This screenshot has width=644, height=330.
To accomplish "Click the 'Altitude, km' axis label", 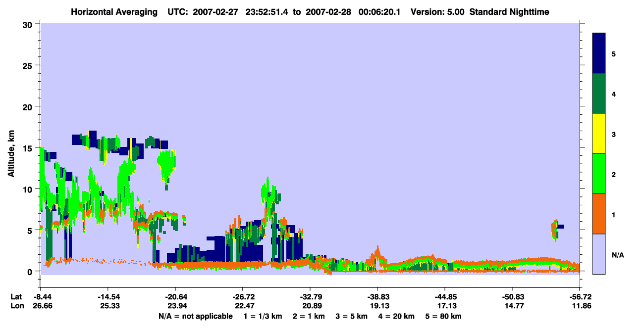I will 11,152.
